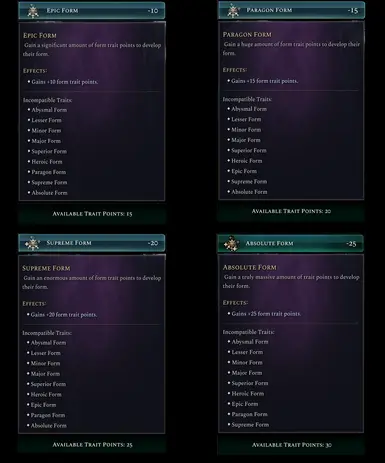Click Available Trait Points: 15 bar
Viewport: 385px width, 463px height.
click(x=92, y=214)
